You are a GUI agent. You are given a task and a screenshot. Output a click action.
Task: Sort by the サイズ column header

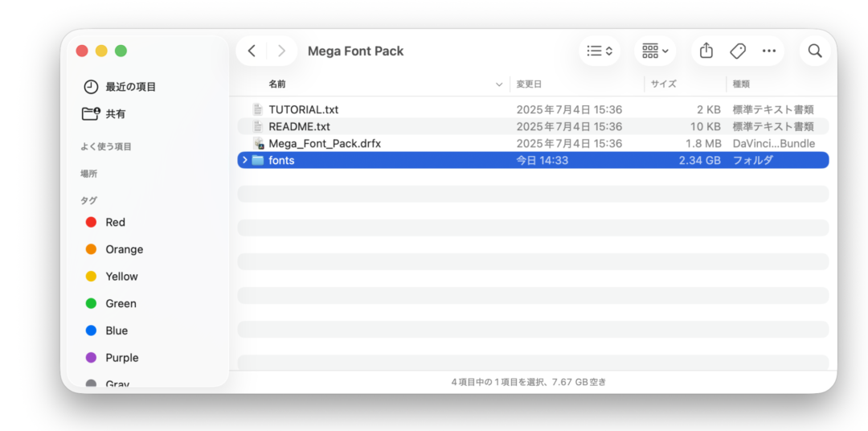[x=663, y=84]
